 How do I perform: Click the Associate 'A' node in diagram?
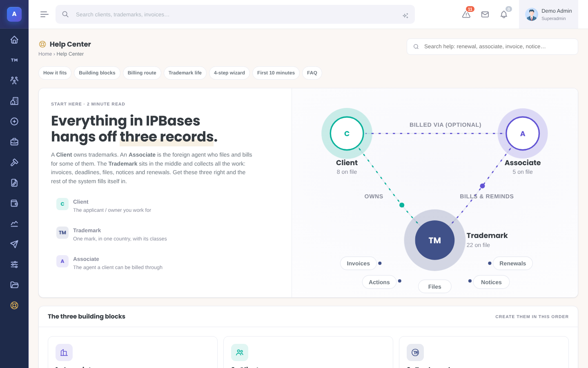point(523,133)
